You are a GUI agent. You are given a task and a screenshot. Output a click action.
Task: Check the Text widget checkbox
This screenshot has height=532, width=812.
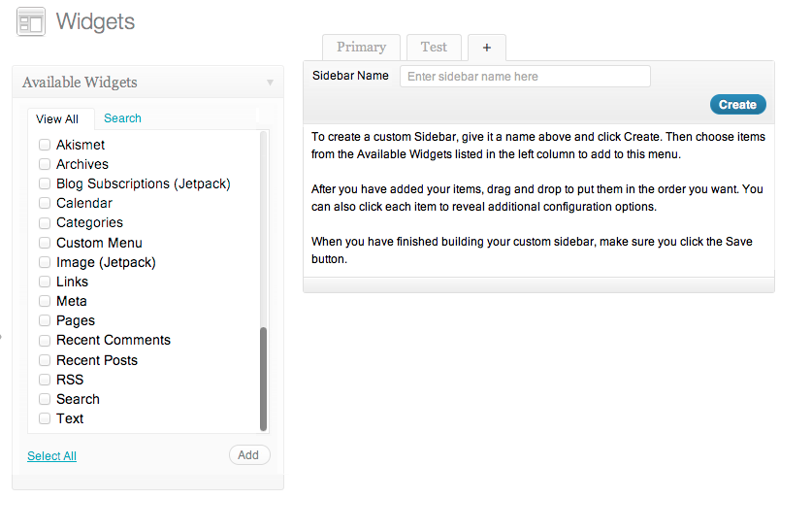click(x=45, y=418)
